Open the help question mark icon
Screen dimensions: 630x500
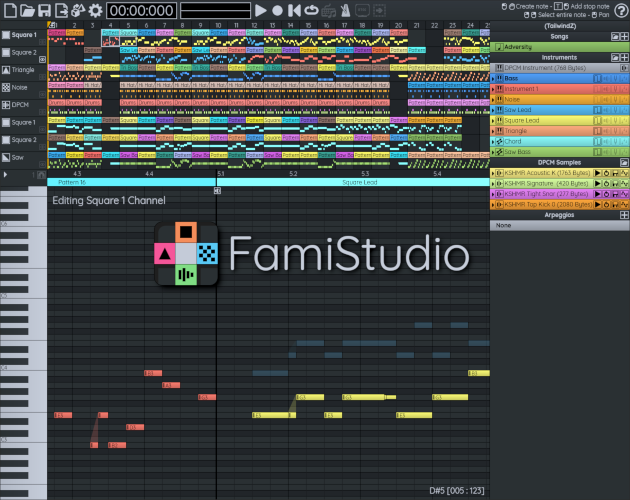[x=621, y=10]
